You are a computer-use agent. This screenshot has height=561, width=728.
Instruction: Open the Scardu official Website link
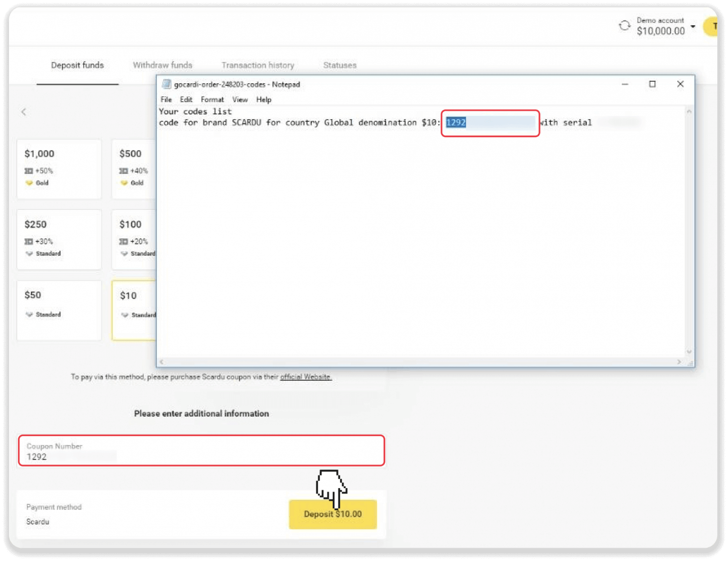coord(306,377)
